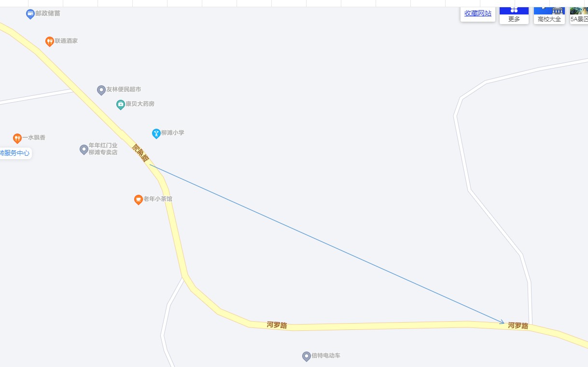Open the 康贝大药房 pharmacy marker icon
The image size is (588, 367).
[121, 104]
